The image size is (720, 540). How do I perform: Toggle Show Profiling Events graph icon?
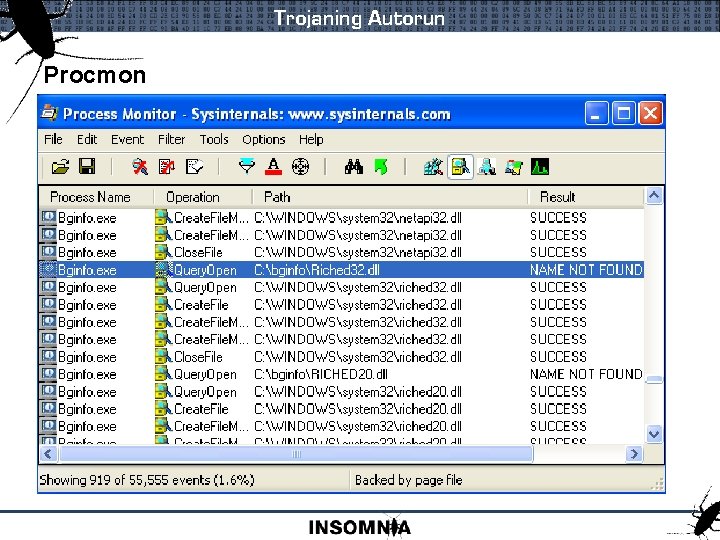[540, 167]
